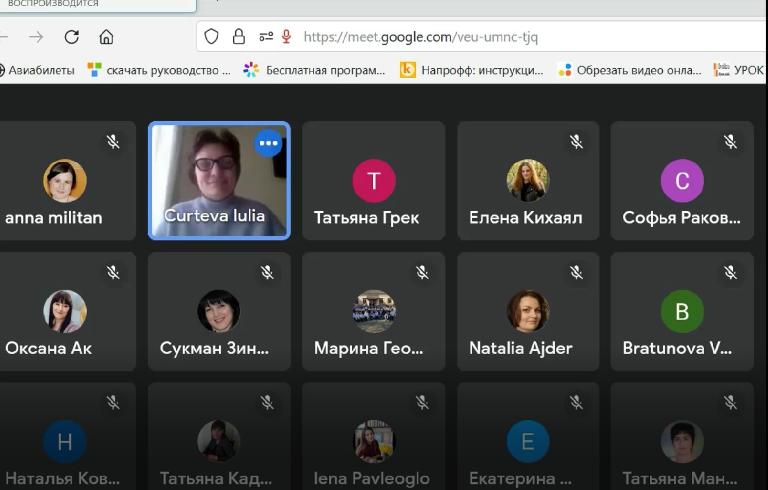
Task: Click Оксана Ак profile avatar
Action: [x=65, y=311]
